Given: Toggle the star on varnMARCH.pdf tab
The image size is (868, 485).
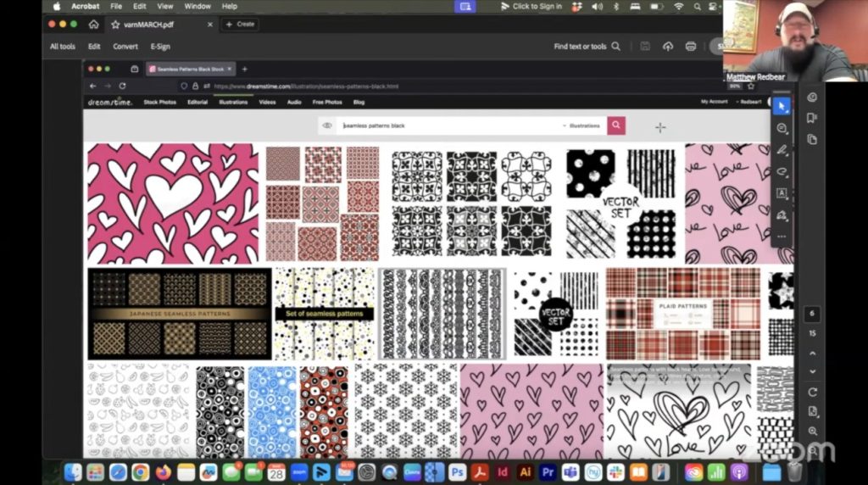Looking at the screenshot, I should click(115, 25).
